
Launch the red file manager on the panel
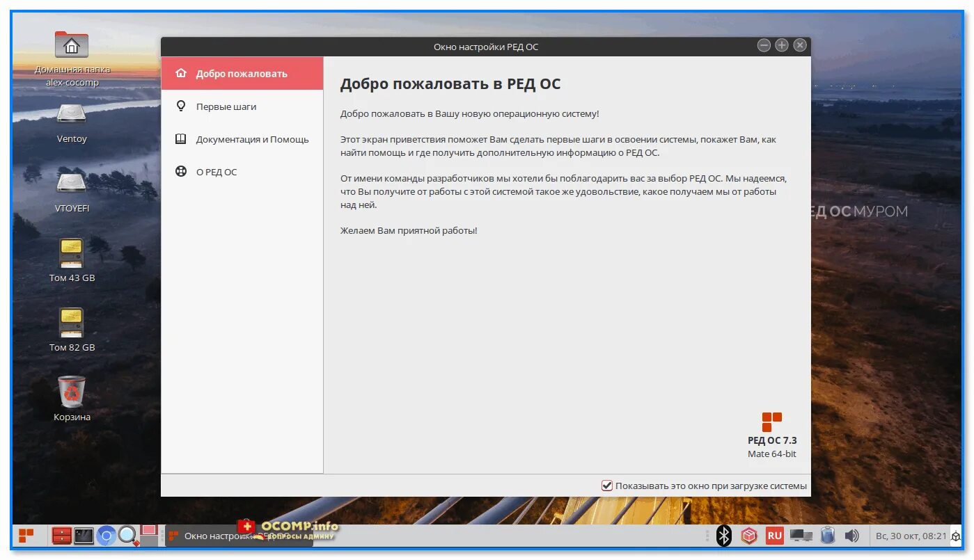click(62, 536)
